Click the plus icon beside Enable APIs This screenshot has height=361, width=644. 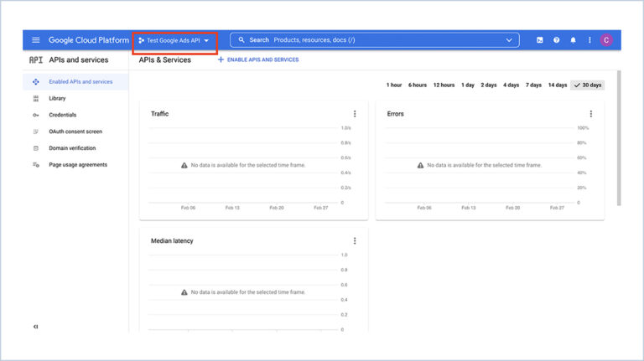point(221,59)
